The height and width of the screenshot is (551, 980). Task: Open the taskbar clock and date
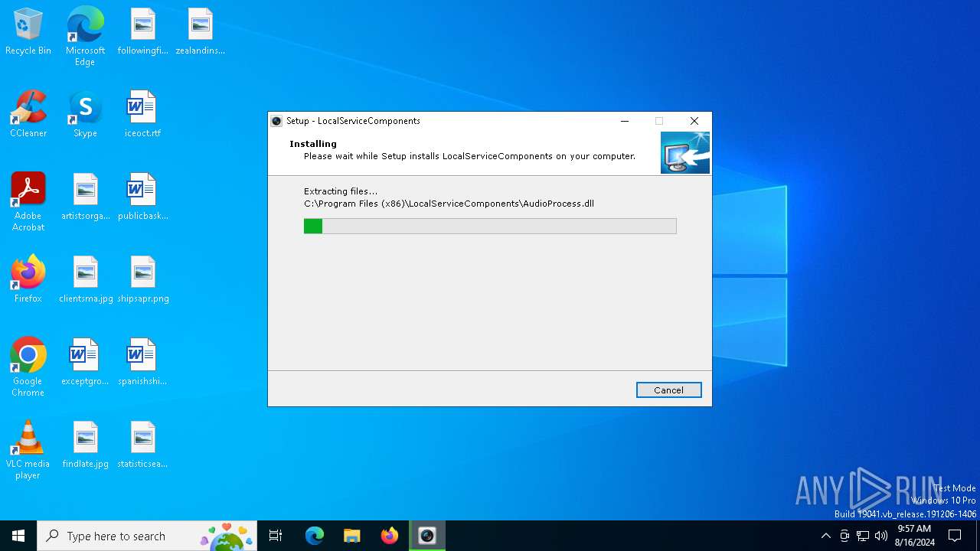[914, 536]
